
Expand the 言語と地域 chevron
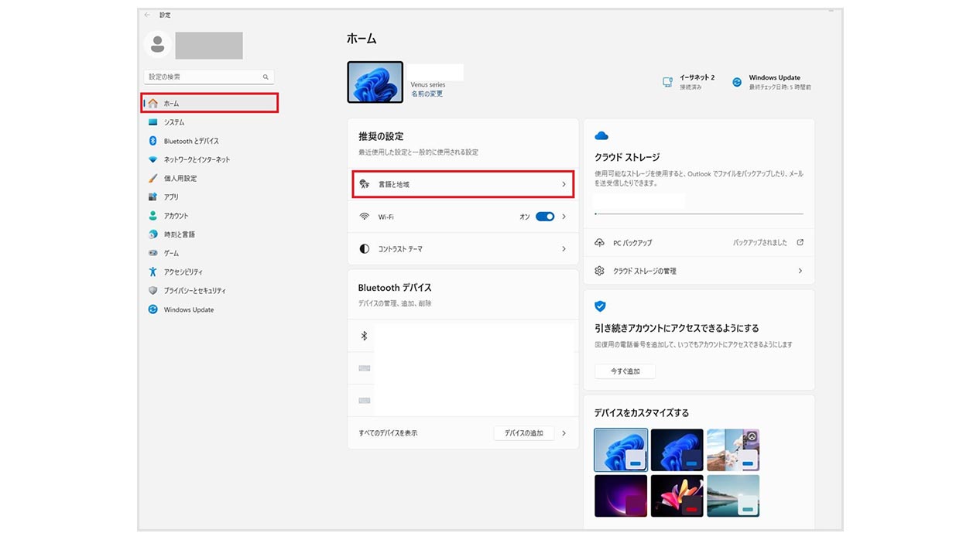(564, 185)
